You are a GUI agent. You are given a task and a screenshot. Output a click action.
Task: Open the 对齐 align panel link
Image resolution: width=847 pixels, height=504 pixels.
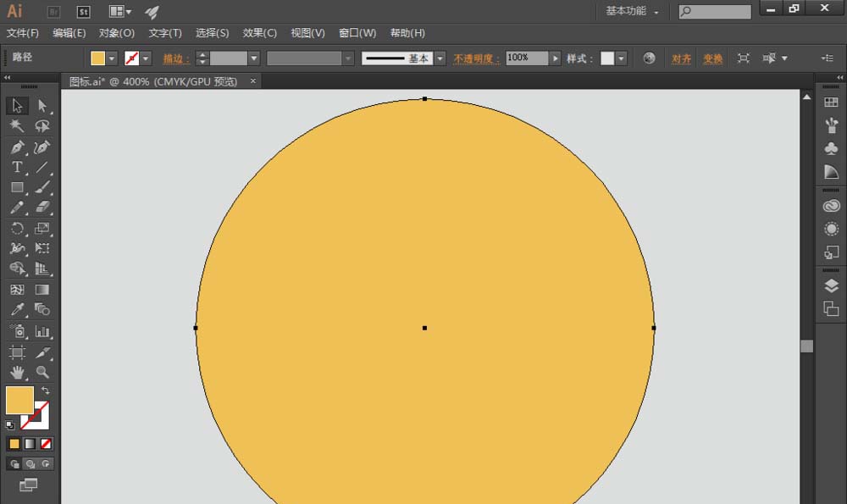pyautogui.click(x=681, y=58)
